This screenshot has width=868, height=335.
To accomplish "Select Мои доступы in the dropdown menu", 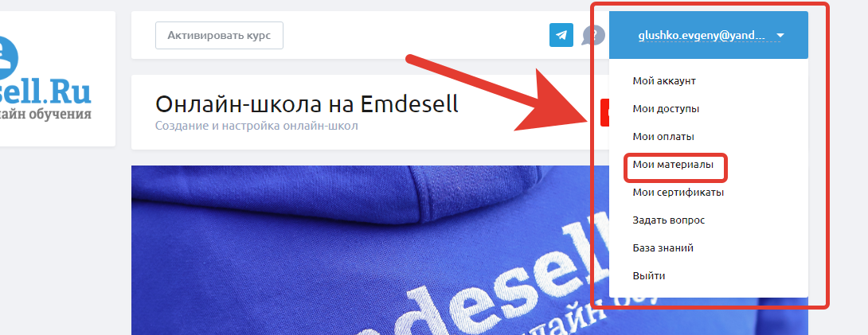I will point(666,109).
